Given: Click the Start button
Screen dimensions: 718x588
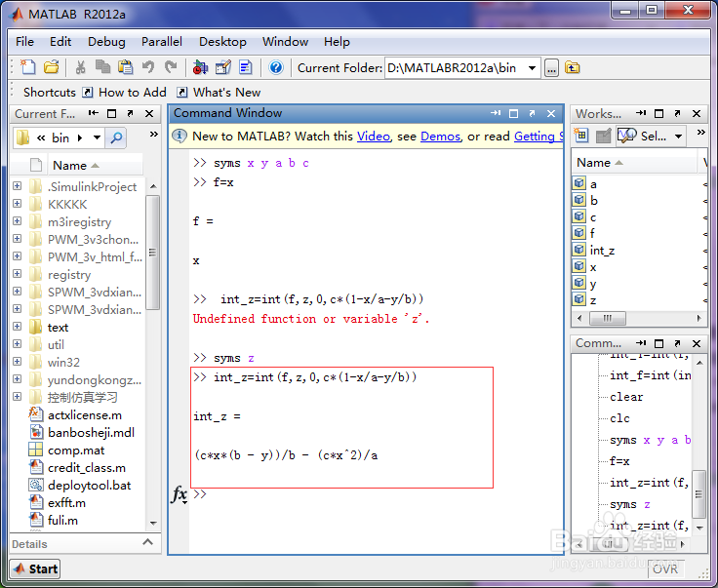Looking at the screenshot, I should 35,568.
